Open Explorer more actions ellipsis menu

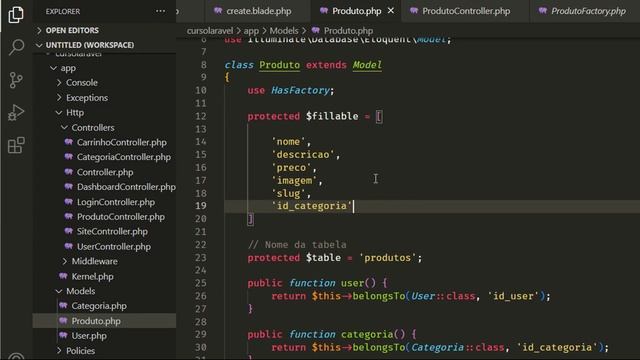(x=160, y=11)
